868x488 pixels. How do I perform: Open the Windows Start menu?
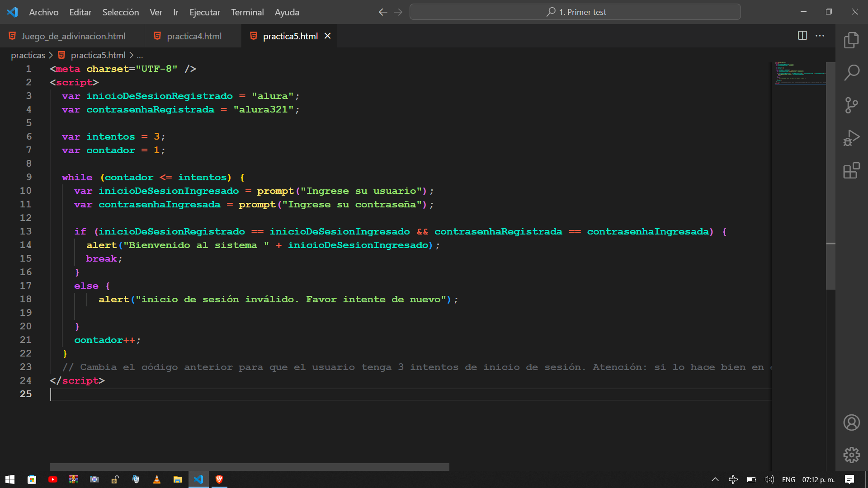10,479
